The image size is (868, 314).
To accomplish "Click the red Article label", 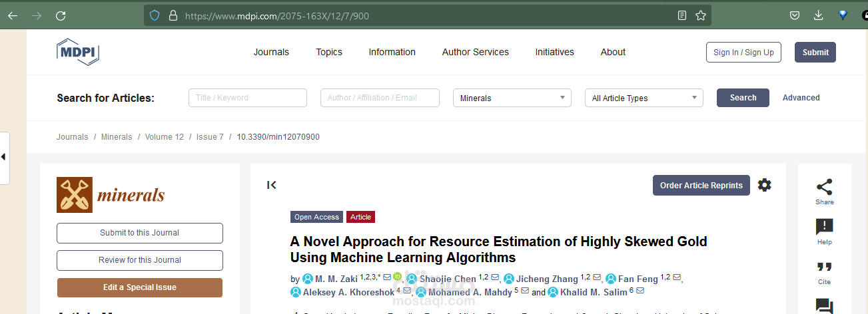I will tap(360, 217).
